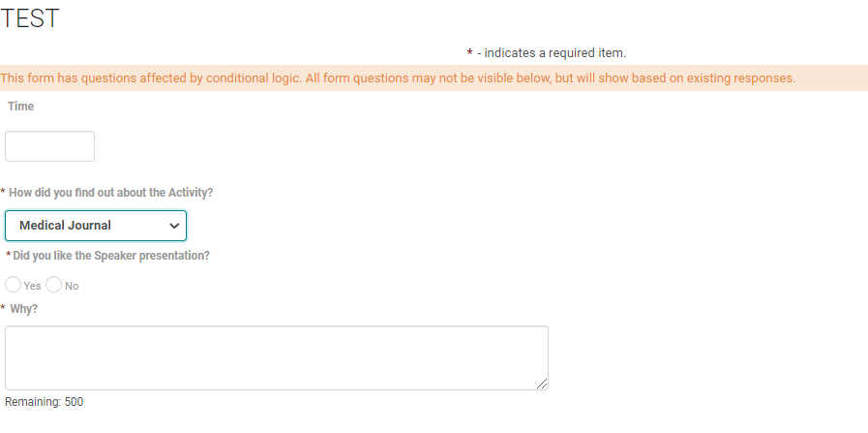Click the red asterisk before the Speaker question
This screenshot has width=868, height=433.
(x=9, y=256)
